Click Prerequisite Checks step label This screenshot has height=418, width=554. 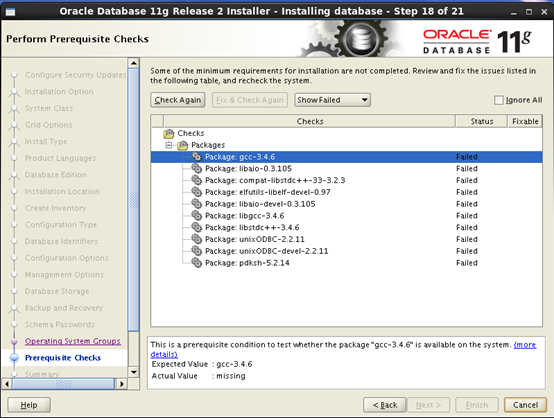click(63, 358)
